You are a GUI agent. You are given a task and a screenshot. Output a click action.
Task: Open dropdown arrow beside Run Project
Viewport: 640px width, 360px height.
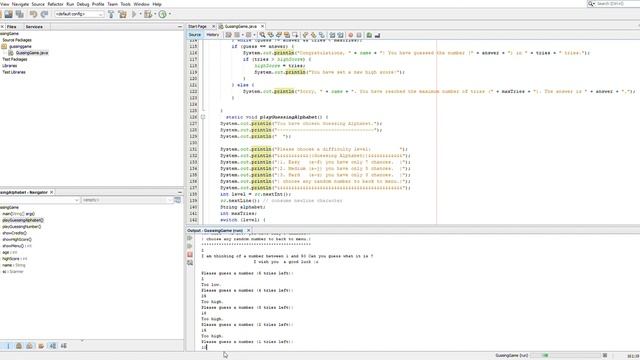[x=140, y=14]
